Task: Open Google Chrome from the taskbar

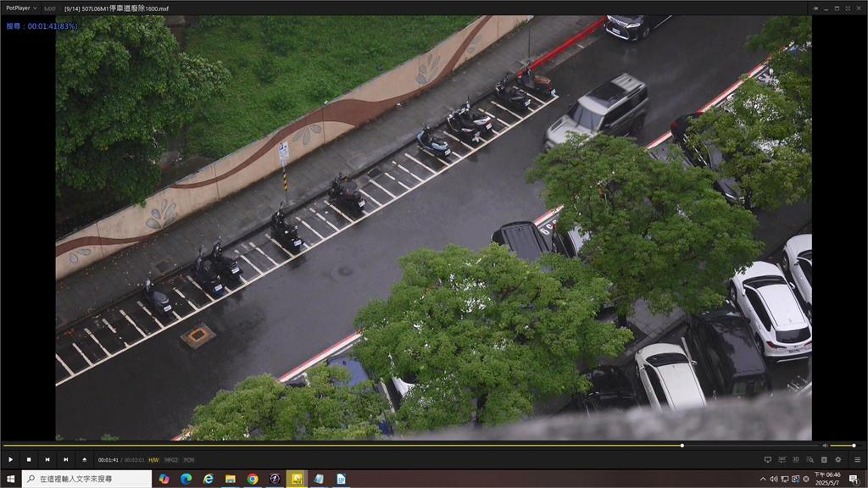Action: click(x=253, y=479)
